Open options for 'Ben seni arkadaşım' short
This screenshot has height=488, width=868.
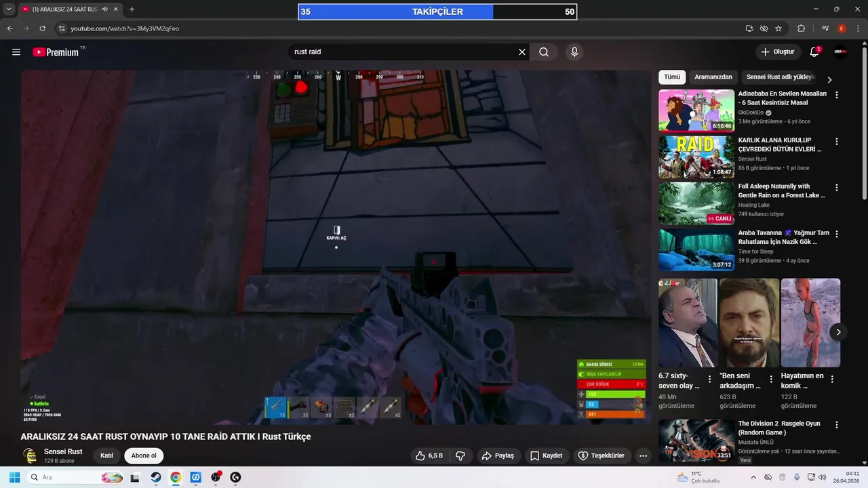tap(771, 380)
